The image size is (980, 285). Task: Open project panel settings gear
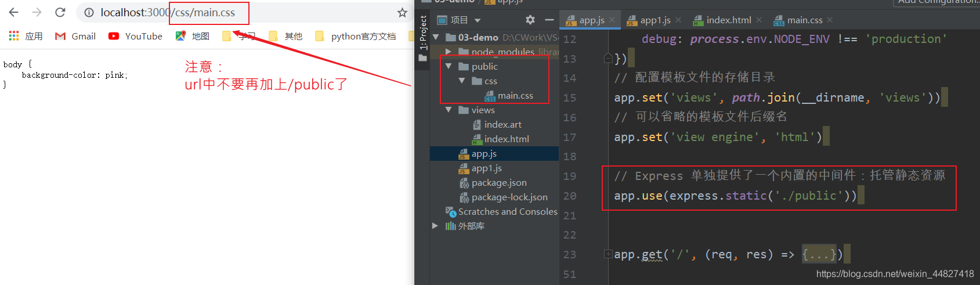coord(530,20)
